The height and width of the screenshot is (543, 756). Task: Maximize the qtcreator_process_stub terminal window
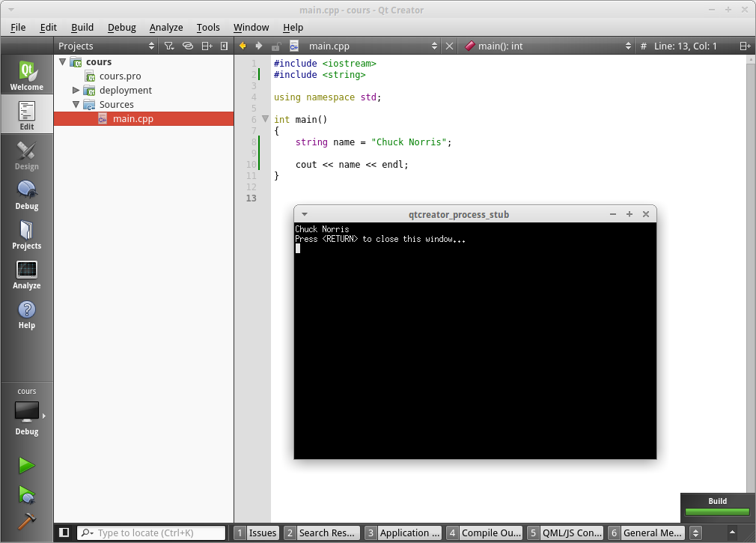click(x=630, y=214)
